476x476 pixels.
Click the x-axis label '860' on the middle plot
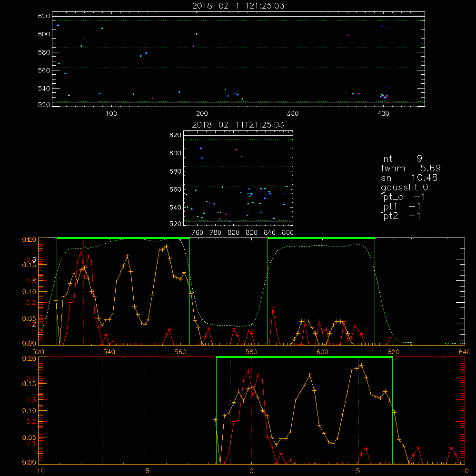tap(288, 233)
